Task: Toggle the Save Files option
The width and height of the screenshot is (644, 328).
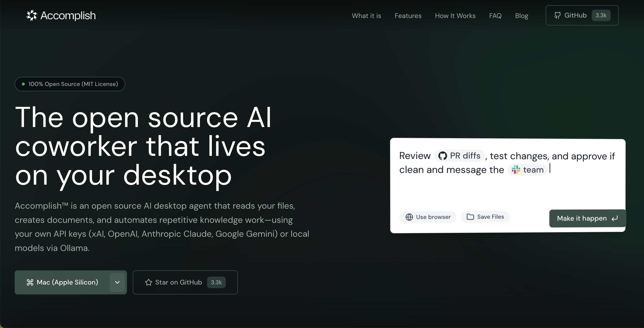Action: point(485,217)
